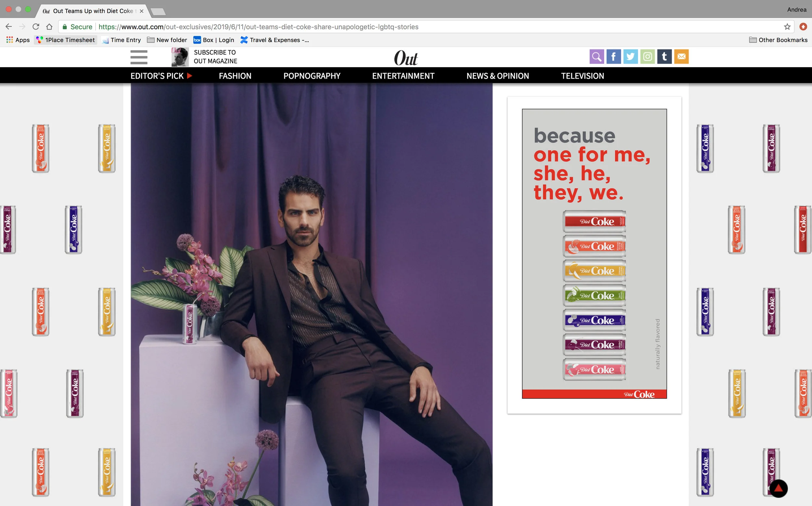812x506 pixels.
Task: Open the Apps bookmarks shortcut
Action: point(18,40)
